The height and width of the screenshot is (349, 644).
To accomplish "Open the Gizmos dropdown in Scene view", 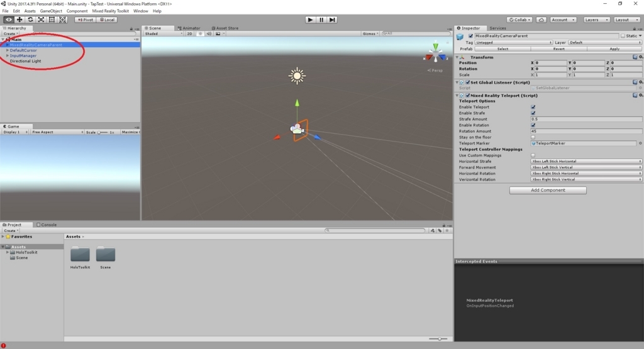I will pyautogui.click(x=370, y=34).
